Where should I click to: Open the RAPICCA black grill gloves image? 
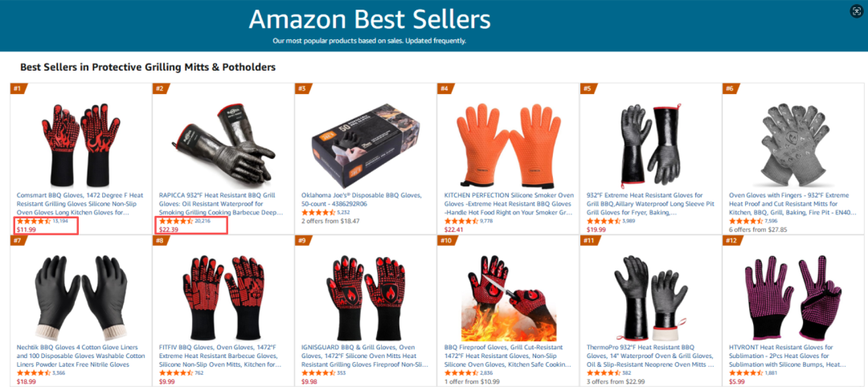point(223,143)
